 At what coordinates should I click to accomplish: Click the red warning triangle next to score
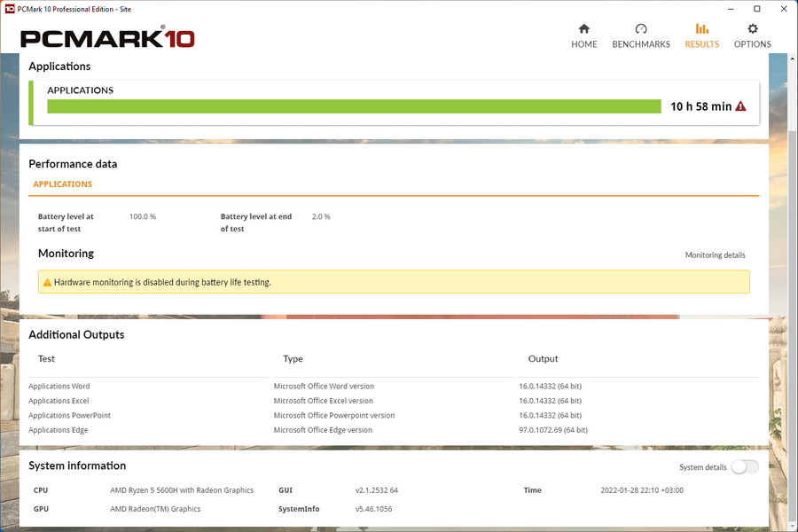tap(740, 106)
